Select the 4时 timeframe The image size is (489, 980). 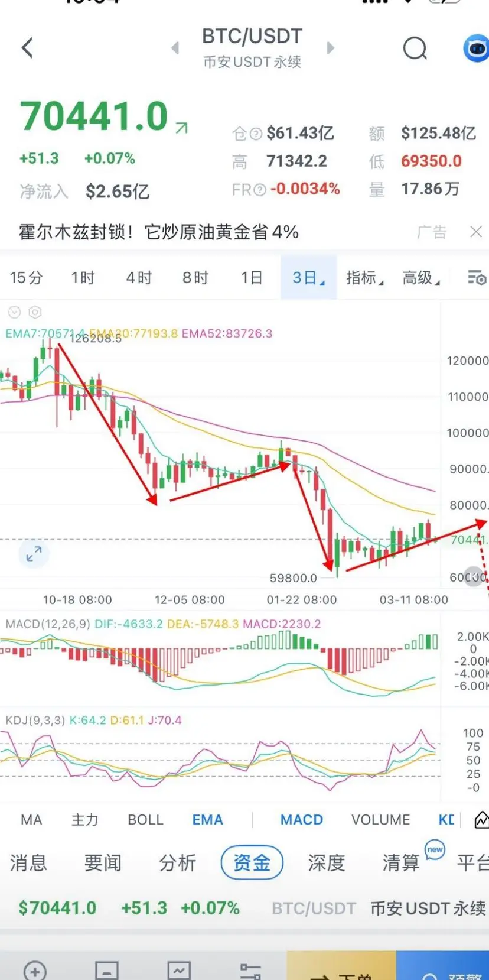(139, 277)
